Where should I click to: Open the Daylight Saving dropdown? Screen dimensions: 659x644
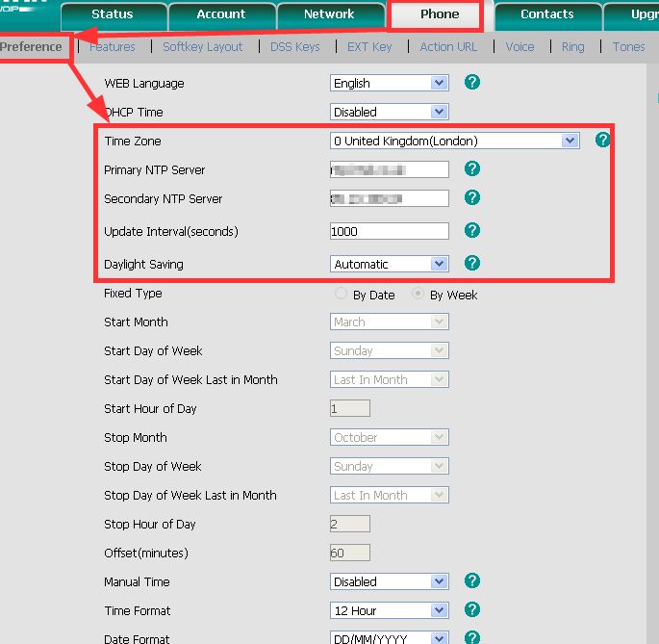click(x=390, y=264)
